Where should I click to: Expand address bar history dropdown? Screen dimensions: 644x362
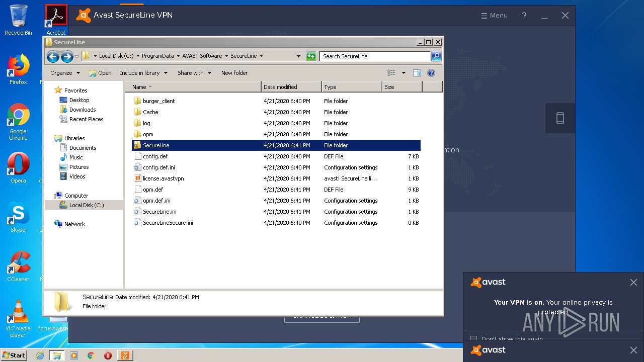point(298,56)
